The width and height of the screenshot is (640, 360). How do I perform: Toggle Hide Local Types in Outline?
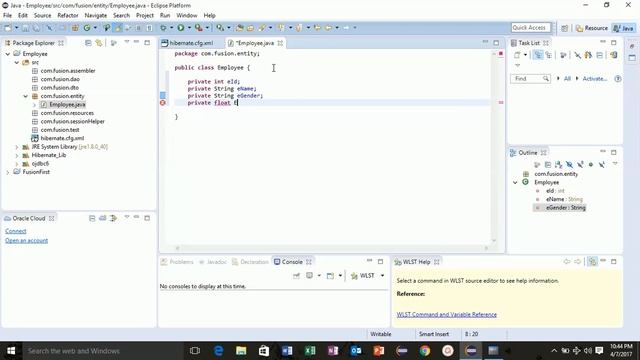tap(602, 164)
